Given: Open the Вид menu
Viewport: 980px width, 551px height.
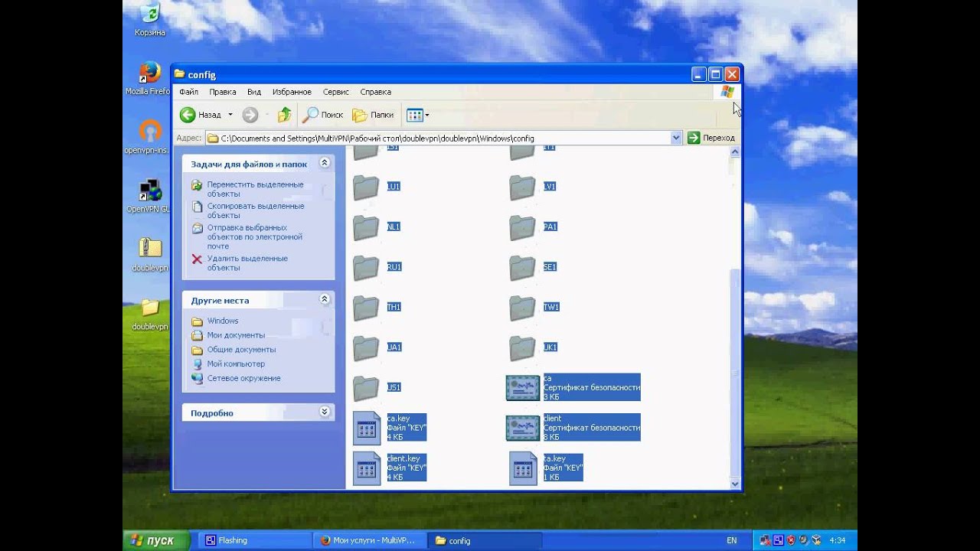Looking at the screenshot, I should tap(254, 92).
